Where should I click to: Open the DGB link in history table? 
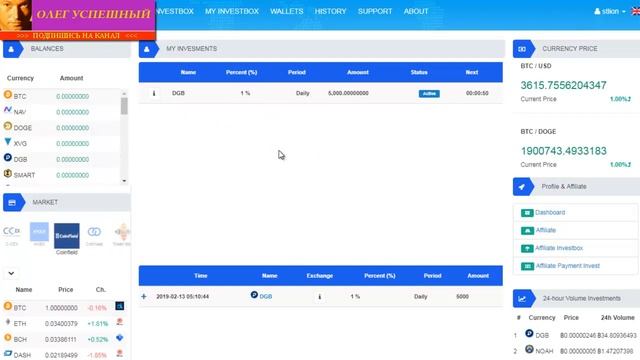(266, 296)
